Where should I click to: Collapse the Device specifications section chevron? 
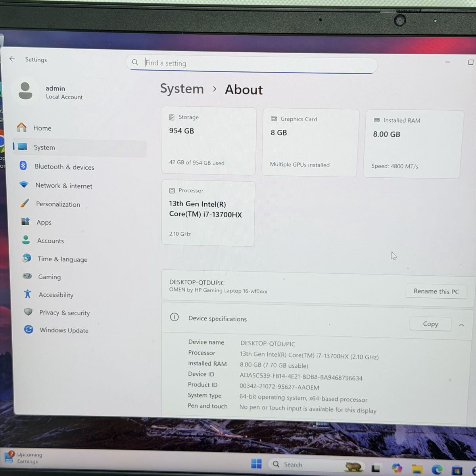click(461, 325)
